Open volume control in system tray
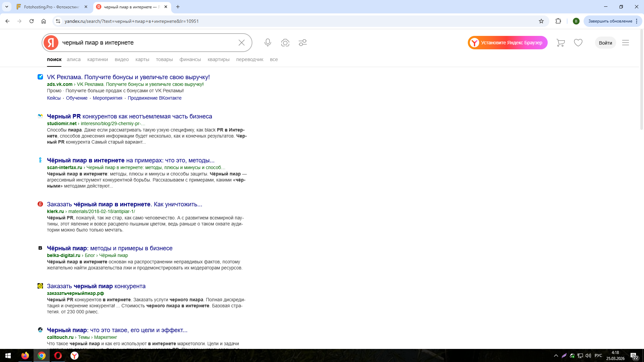 (x=588, y=356)
